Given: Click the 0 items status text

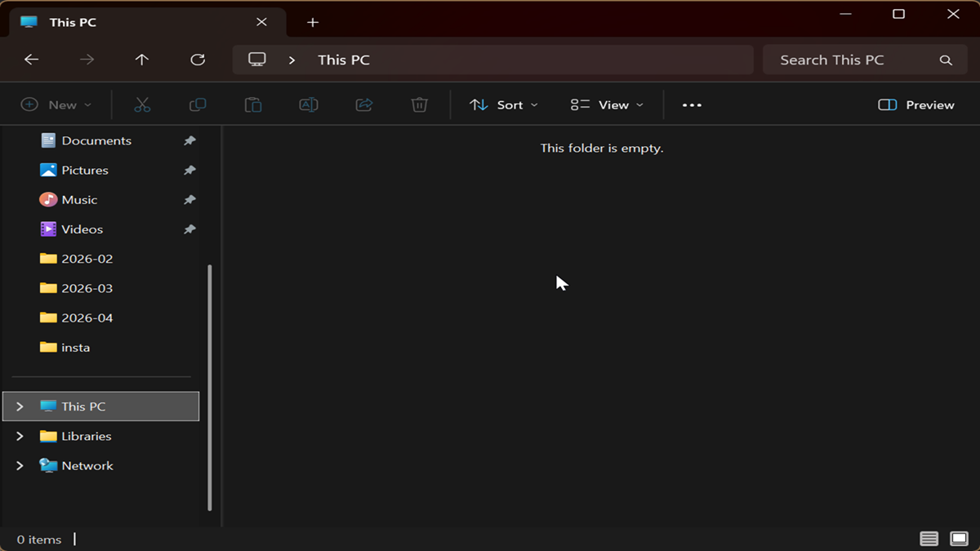Looking at the screenshot, I should [39, 540].
